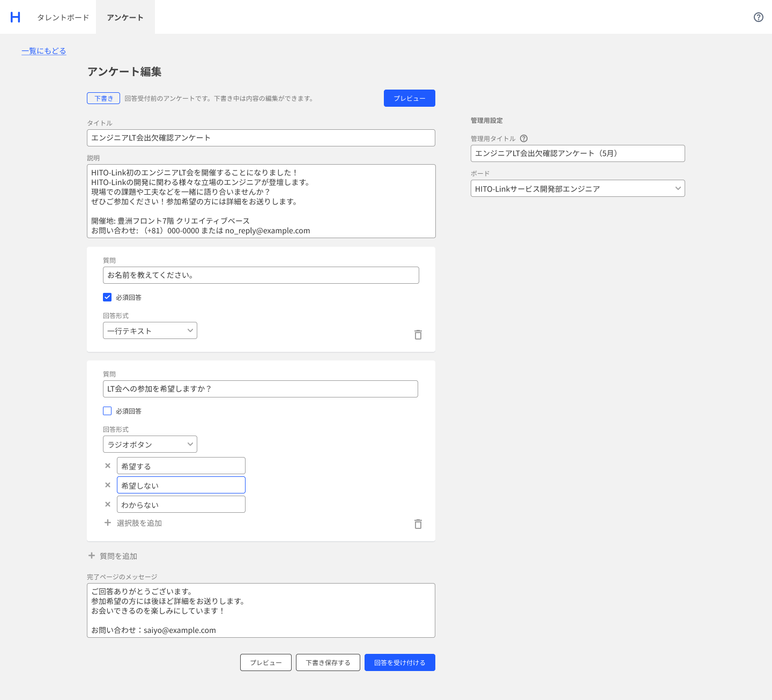
Task: Click into the 完了ページのメッセージ text area
Action: [261, 610]
